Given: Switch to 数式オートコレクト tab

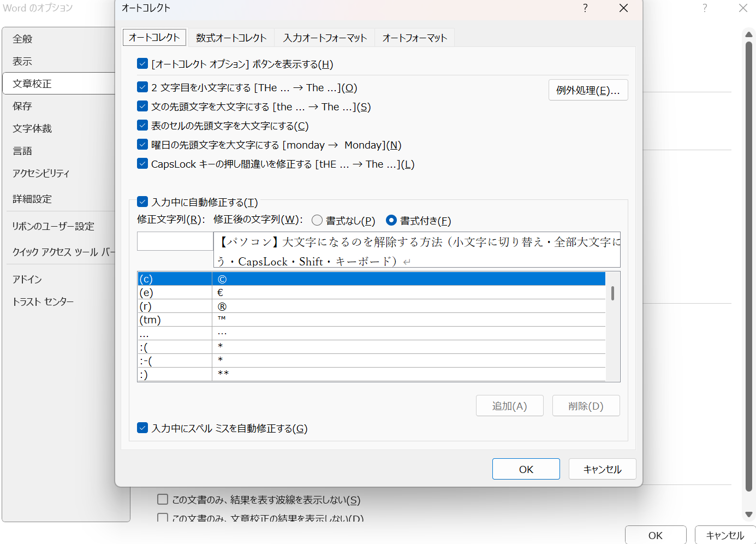Looking at the screenshot, I should (x=231, y=38).
